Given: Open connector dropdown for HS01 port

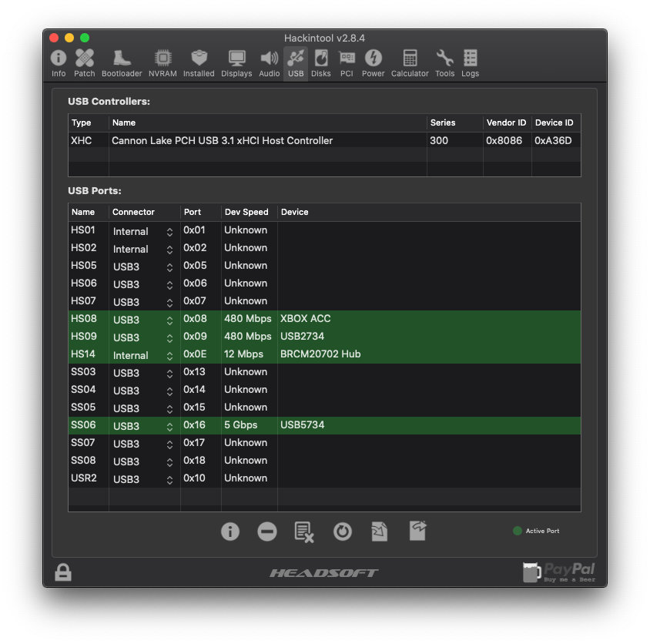Looking at the screenshot, I should click(169, 231).
